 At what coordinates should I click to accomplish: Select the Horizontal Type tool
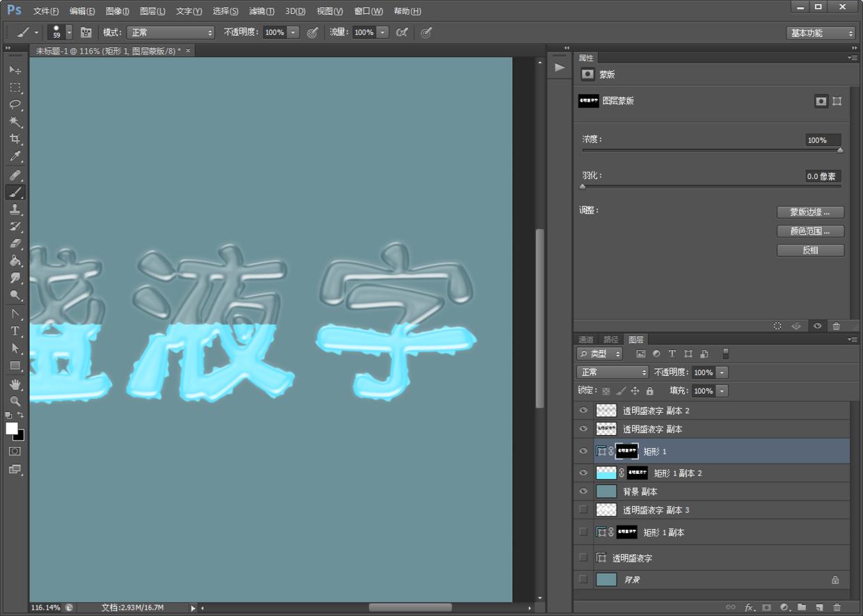15,331
